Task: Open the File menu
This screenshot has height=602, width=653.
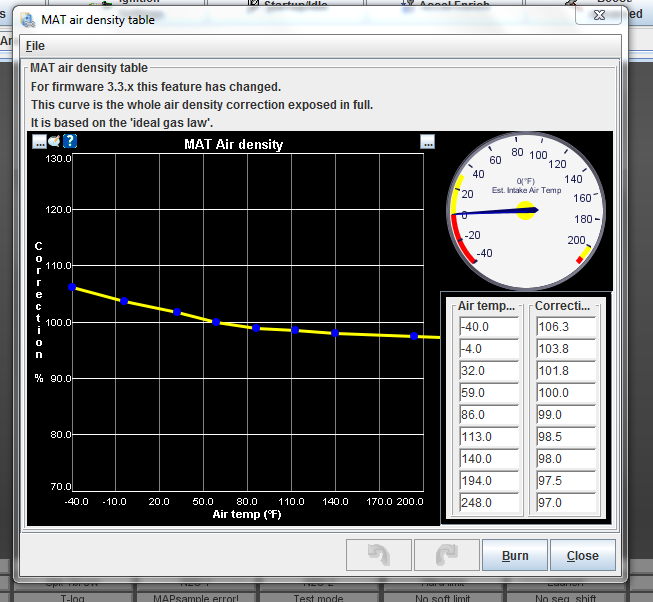Action: coord(35,46)
